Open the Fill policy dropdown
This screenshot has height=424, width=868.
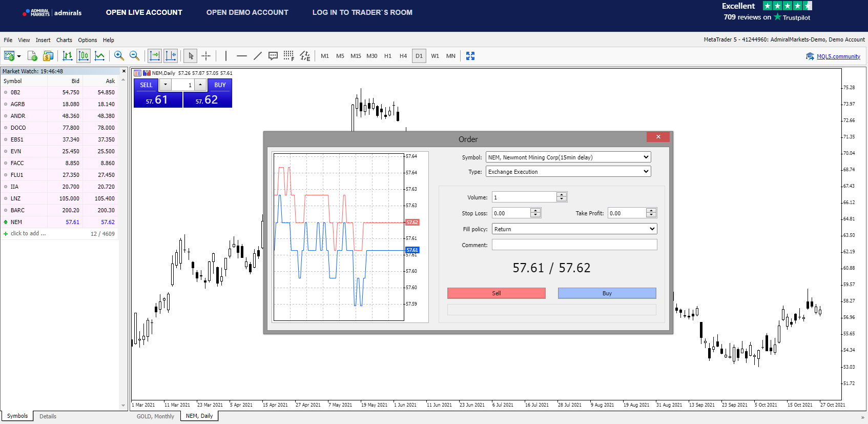(574, 229)
